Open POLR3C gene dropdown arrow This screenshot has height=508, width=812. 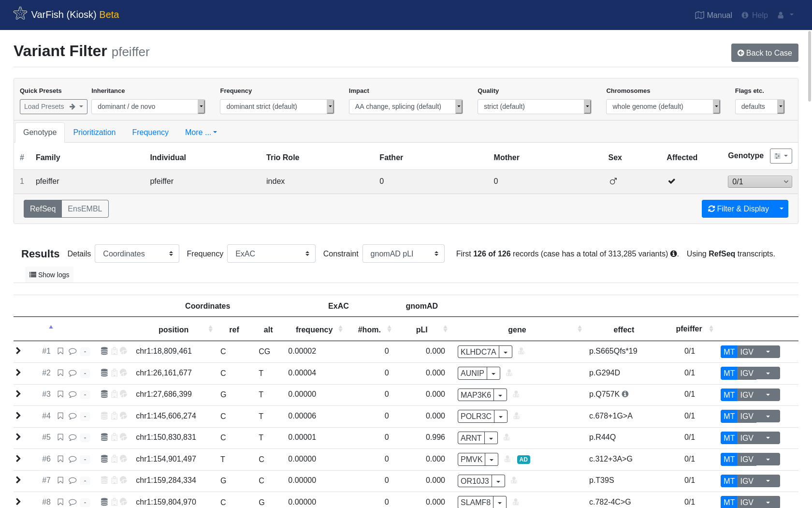coord(501,417)
